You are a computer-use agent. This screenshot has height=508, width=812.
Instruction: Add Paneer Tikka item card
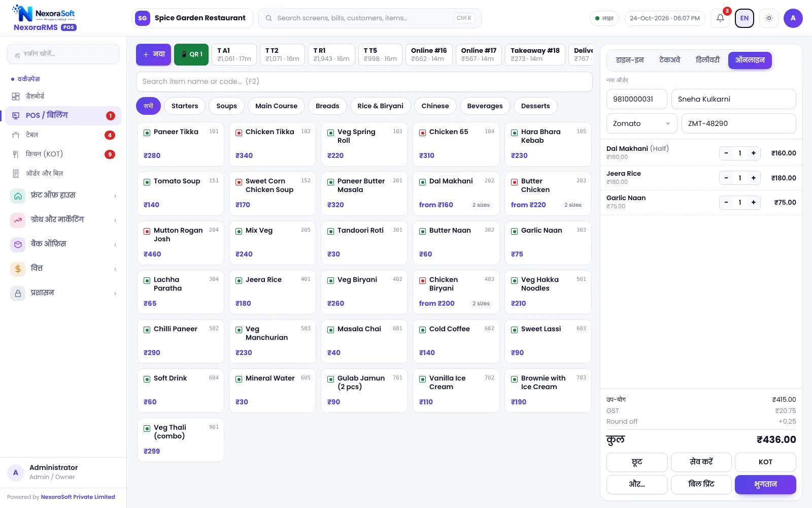181,144
